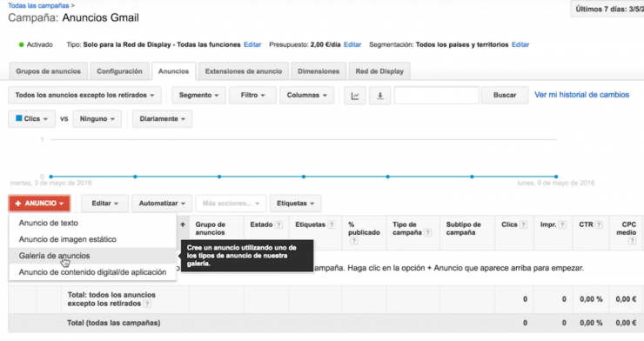Viewport: 644px width, 341px height.
Task: Switch to Extensiones de anuncio tab
Action: coord(244,71)
